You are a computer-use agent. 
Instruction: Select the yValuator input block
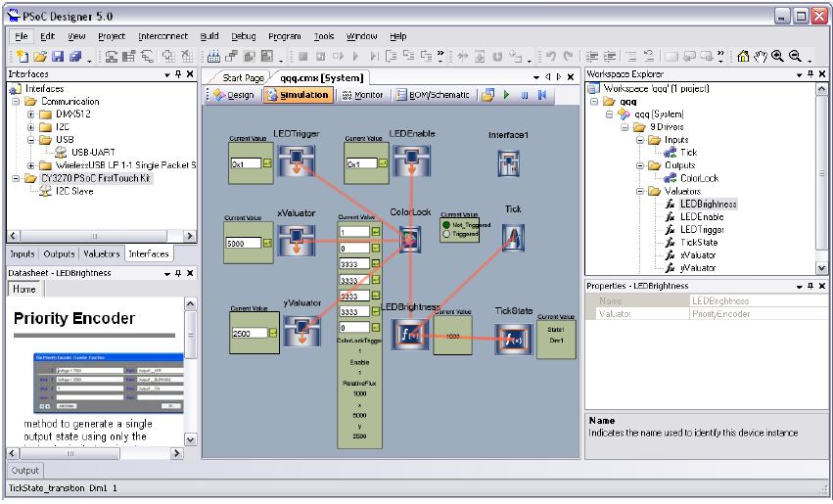click(301, 331)
